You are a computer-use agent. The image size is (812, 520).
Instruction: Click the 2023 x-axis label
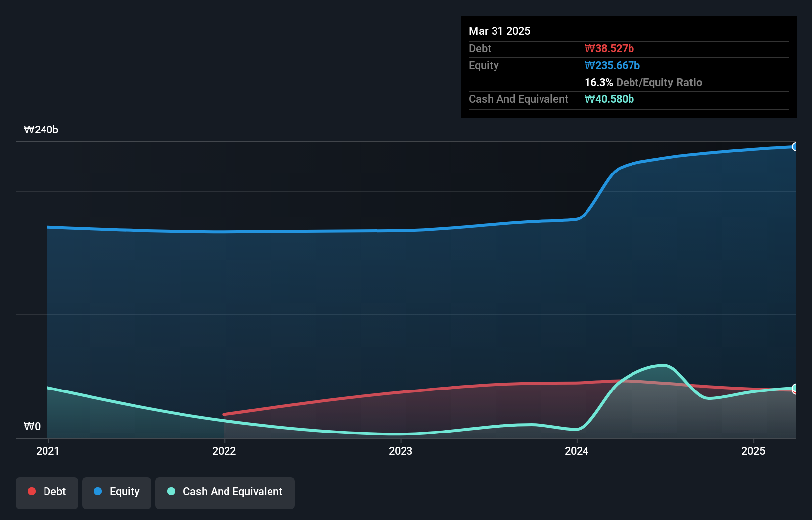(x=401, y=451)
